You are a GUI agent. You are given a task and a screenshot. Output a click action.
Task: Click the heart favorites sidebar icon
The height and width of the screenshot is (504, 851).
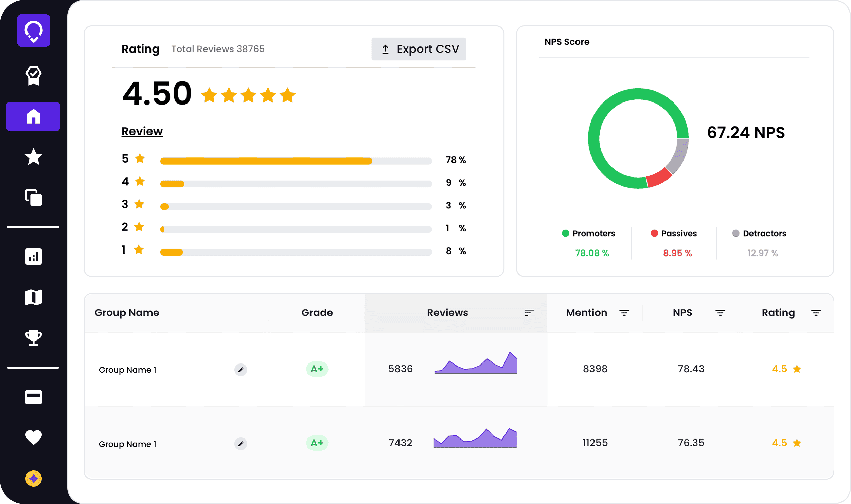33,437
